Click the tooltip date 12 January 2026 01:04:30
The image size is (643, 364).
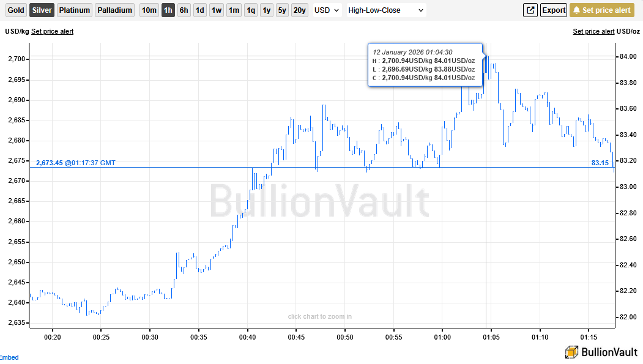pos(412,52)
